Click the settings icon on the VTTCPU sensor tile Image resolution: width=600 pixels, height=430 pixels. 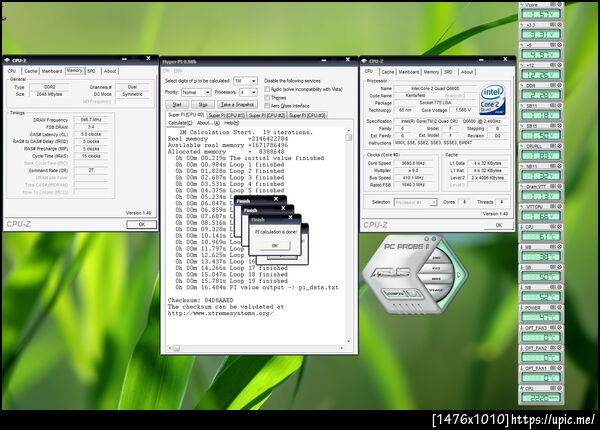(553, 207)
